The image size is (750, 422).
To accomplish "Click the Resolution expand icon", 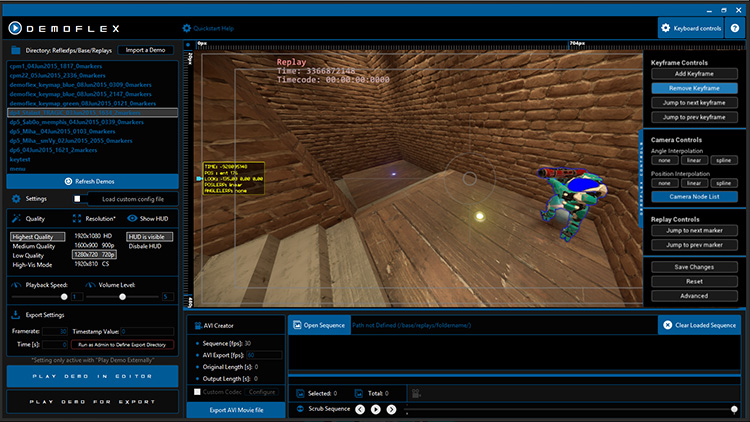I will pos(77,218).
